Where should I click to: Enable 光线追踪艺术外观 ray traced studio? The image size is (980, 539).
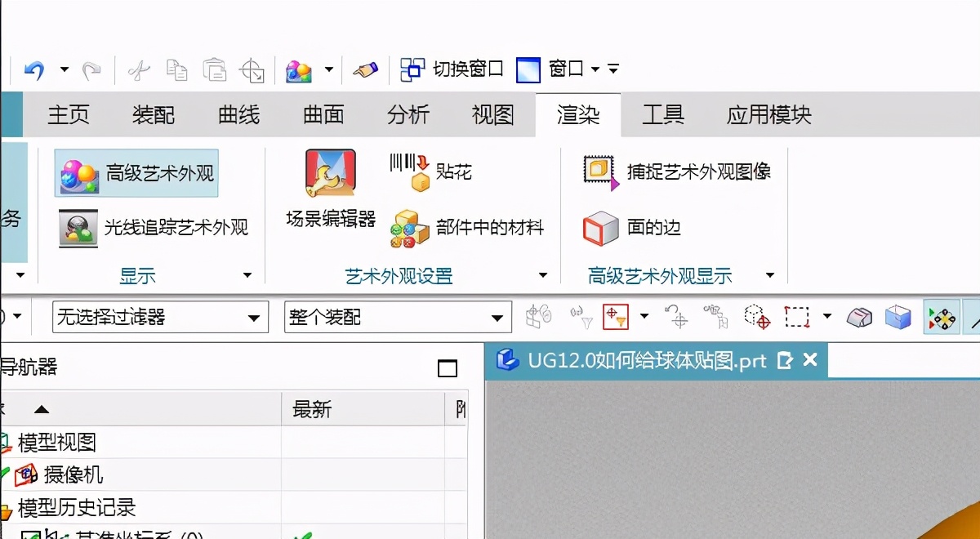coord(154,228)
